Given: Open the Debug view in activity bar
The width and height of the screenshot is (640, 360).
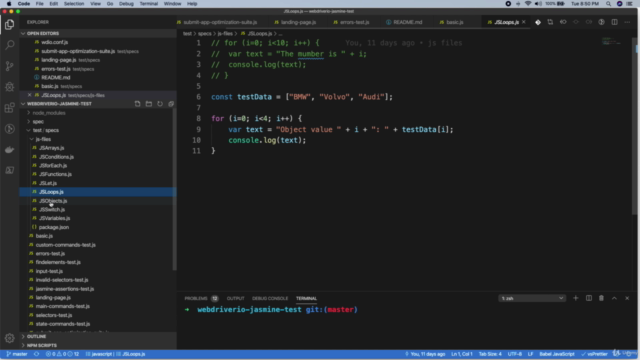Looking at the screenshot, I should pos(9,87).
